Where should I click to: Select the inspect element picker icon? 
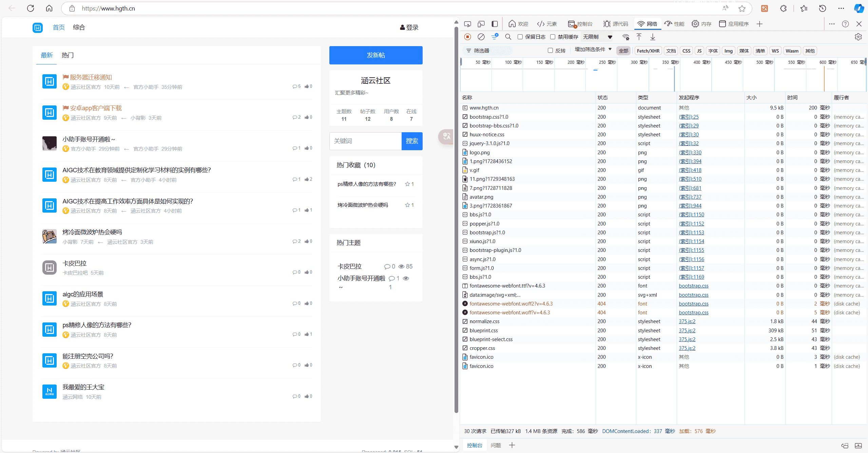coord(467,24)
